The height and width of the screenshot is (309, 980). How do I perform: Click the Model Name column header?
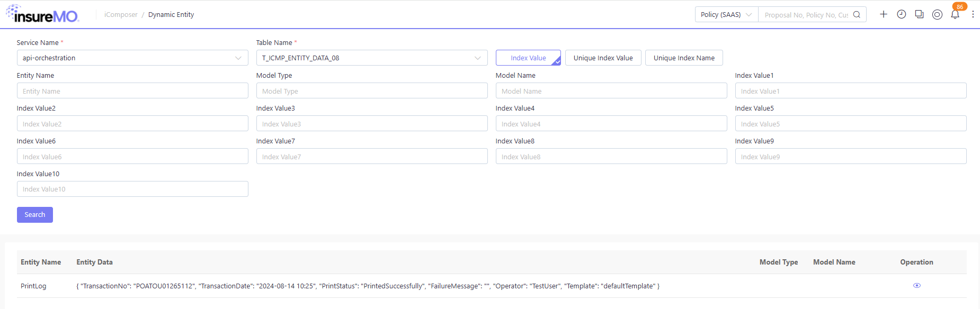834,262
